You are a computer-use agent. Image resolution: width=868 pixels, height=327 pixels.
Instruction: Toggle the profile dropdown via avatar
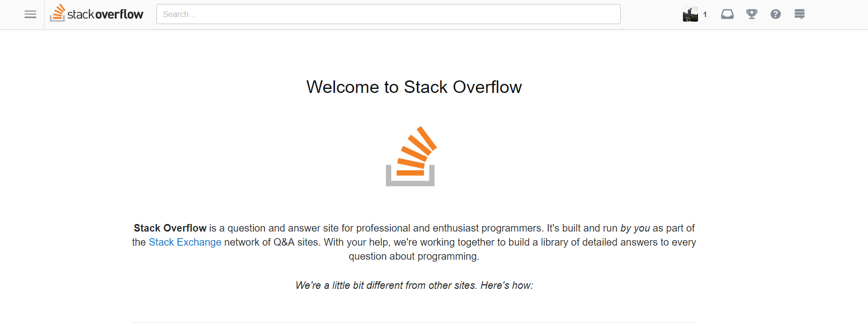point(690,14)
